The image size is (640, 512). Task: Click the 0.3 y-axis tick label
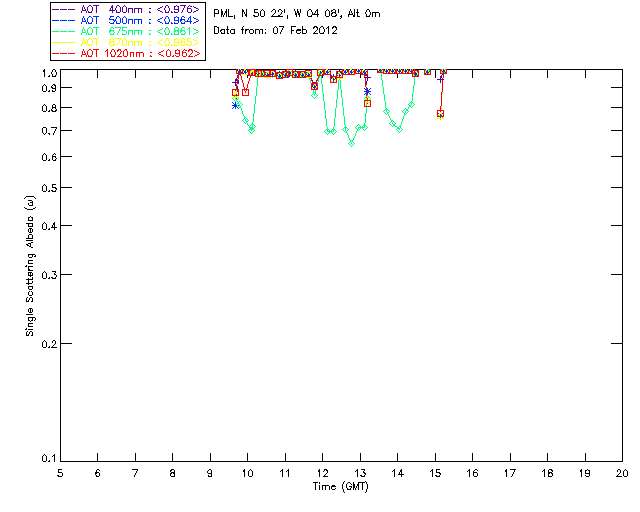click(x=49, y=275)
